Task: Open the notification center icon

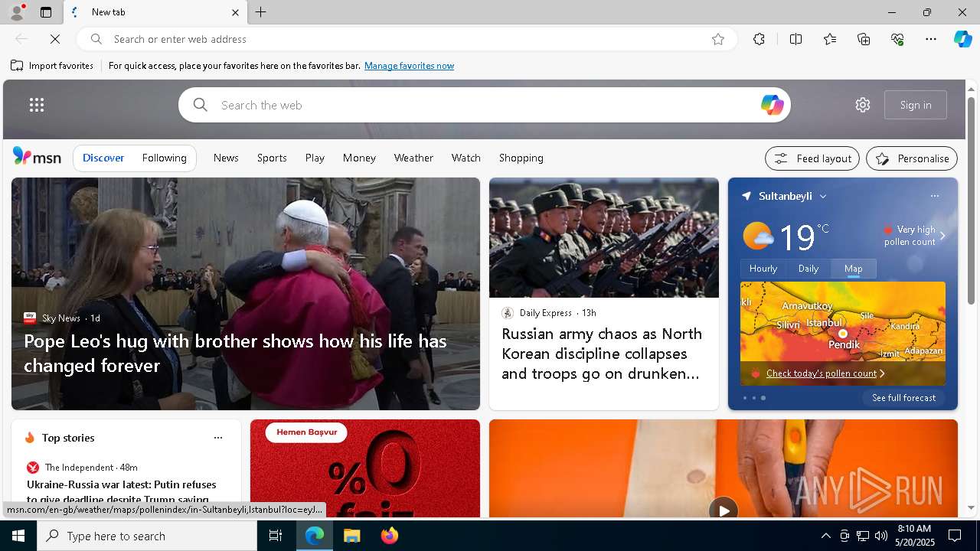Action: [955, 536]
